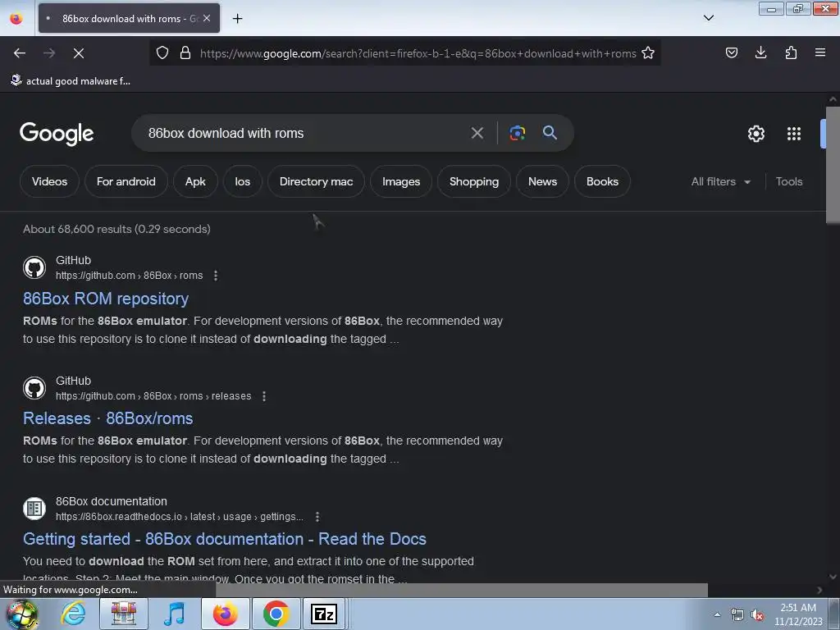Switch to Shopping results
Viewport: 840px width, 630px height.
(474, 181)
